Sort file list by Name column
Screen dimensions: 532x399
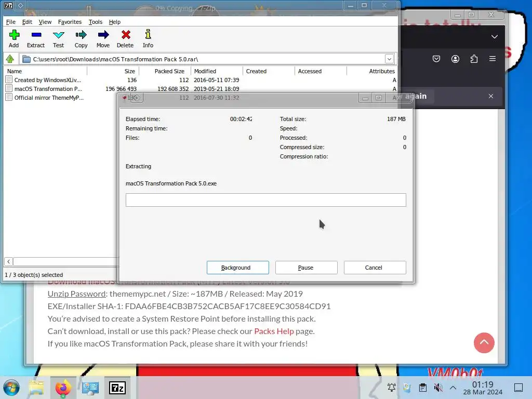(46, 71)
